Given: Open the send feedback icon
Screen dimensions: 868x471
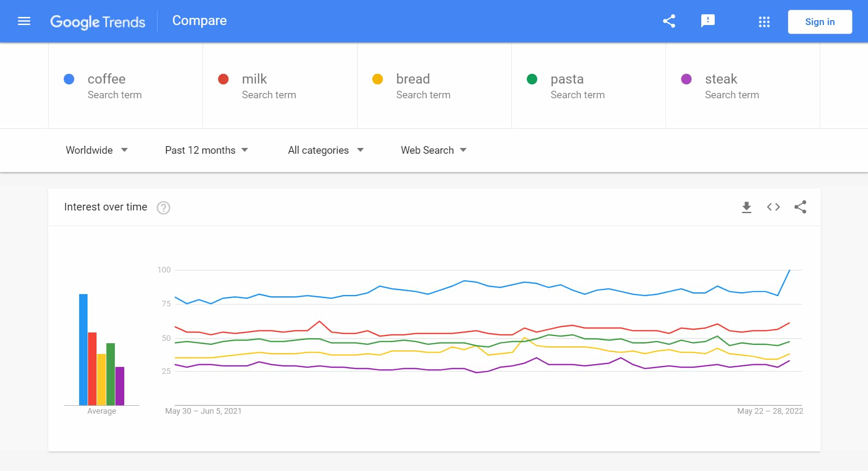Looking at the screenshot, I should click(x=708, y=21).
